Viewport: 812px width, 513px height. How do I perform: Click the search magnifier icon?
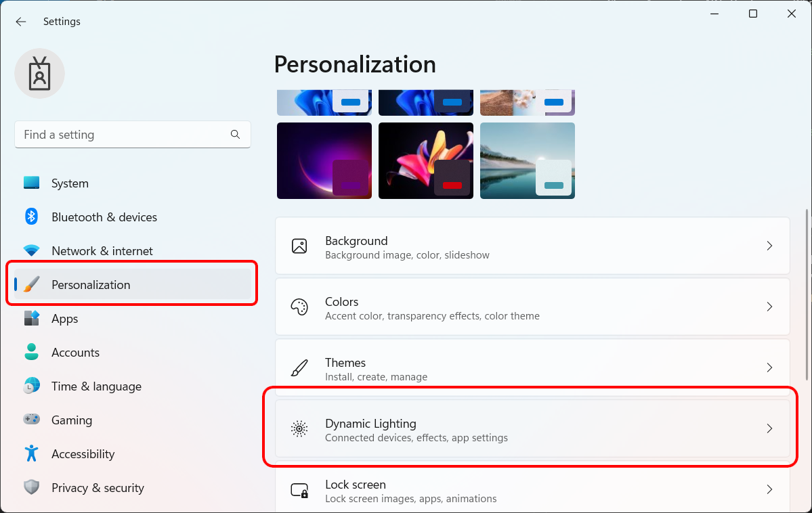pos(235,135)
